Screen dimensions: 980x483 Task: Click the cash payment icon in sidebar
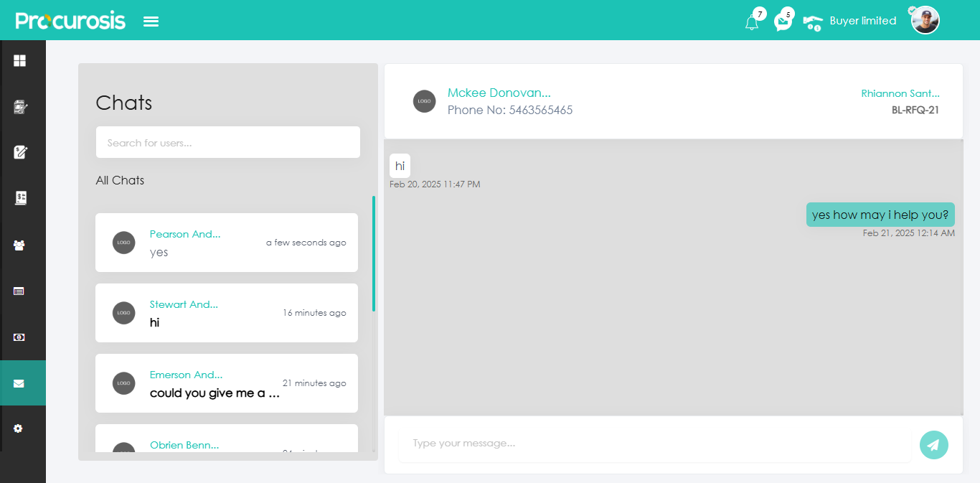pyautogui.click(x=19, y=337)
